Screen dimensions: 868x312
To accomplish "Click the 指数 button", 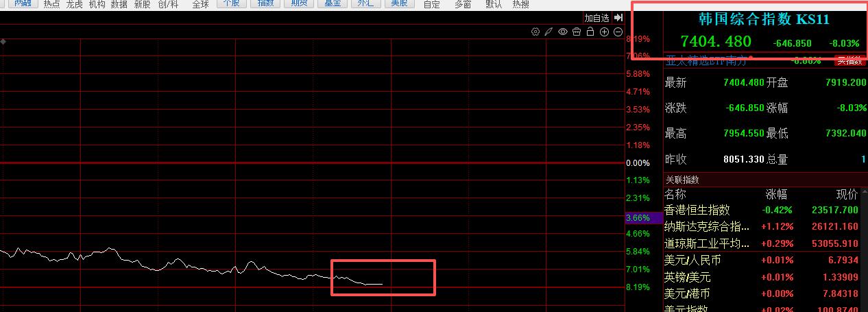I will pyautogui.click(x=266, y=3).
